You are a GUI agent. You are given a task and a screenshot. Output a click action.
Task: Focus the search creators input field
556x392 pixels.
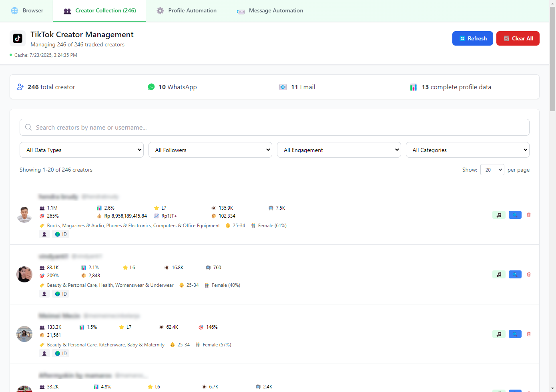(x=275, y=127)
